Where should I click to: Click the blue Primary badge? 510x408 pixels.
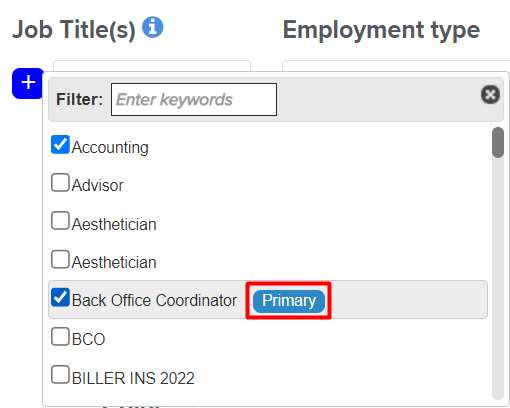point(289,301)
